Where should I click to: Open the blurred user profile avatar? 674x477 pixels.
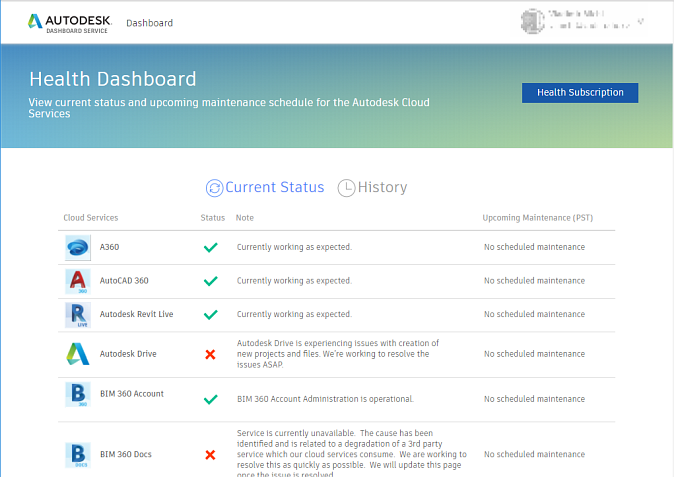coord(533,21)
